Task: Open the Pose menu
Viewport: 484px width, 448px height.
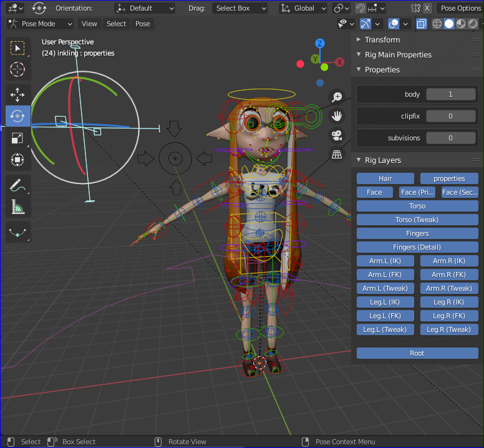Action: (143, 24)
